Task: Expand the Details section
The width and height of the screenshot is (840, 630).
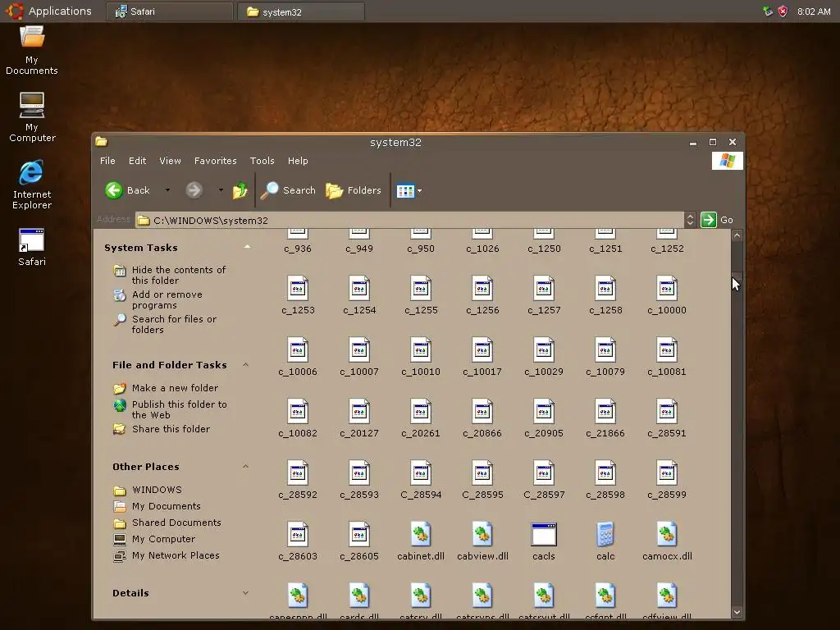Action: 245,592
